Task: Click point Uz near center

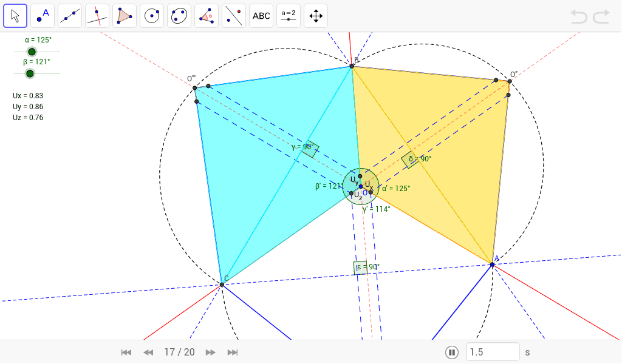Action: click(351, 194)
